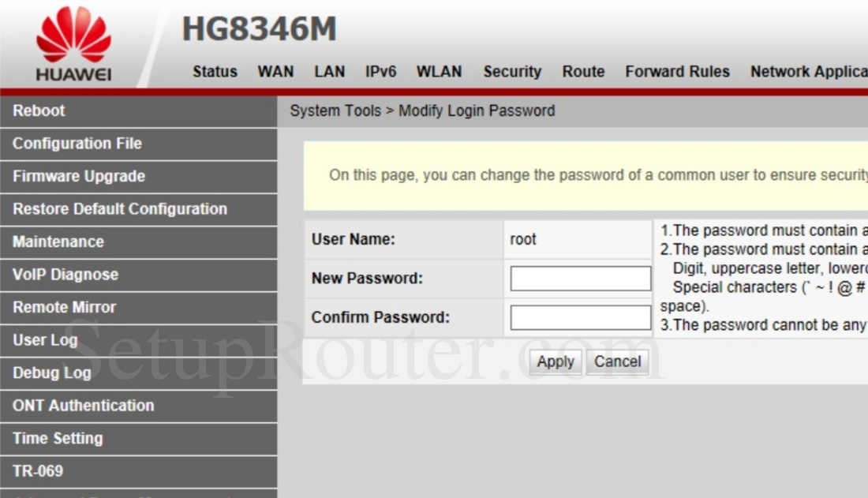Select Configuration File from sidebar
868x498 pixels.
pyautogui.click(x=77, y=144)
